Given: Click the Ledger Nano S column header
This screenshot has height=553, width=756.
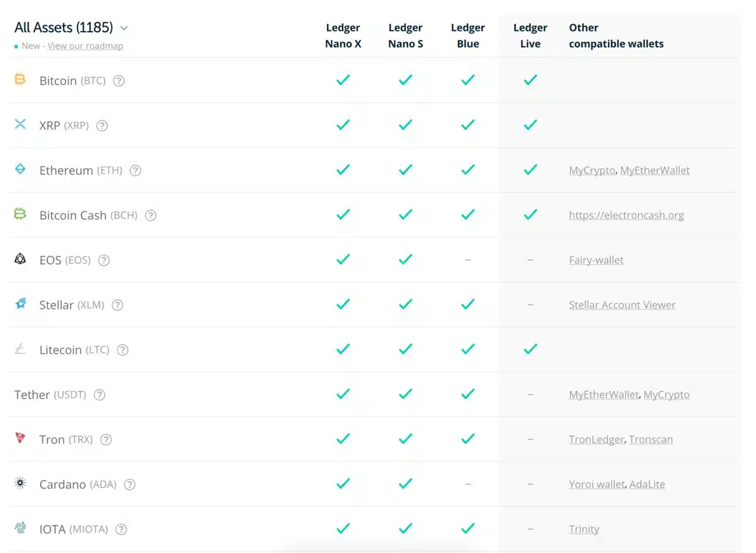Looking at the screenshot, I should coord(406,36).
